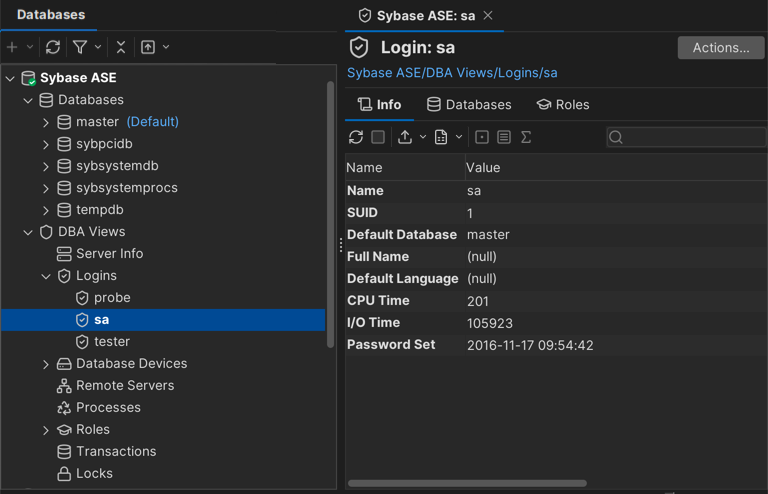Switch to the Roles tab
This screenshot has height=494, width=768.
[562, 105]
